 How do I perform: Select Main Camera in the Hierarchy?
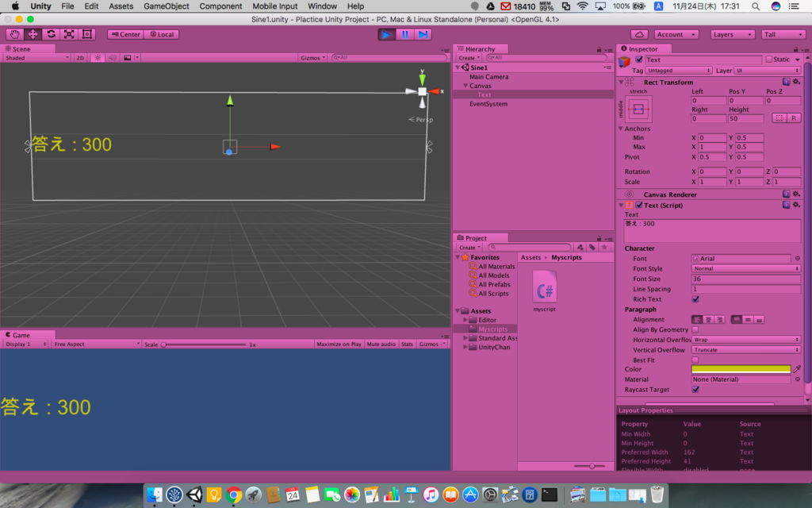click(488, 77)
